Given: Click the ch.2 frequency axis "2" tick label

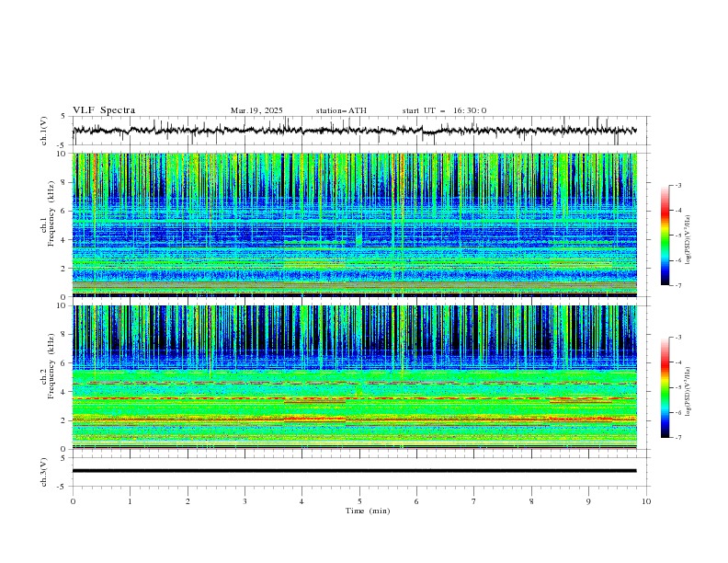Looking at the screenshot, I should click(x=64, y=420).
